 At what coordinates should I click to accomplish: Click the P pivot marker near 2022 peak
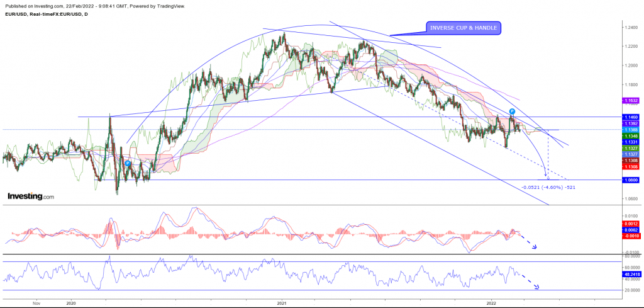click(x=512, y=111)
